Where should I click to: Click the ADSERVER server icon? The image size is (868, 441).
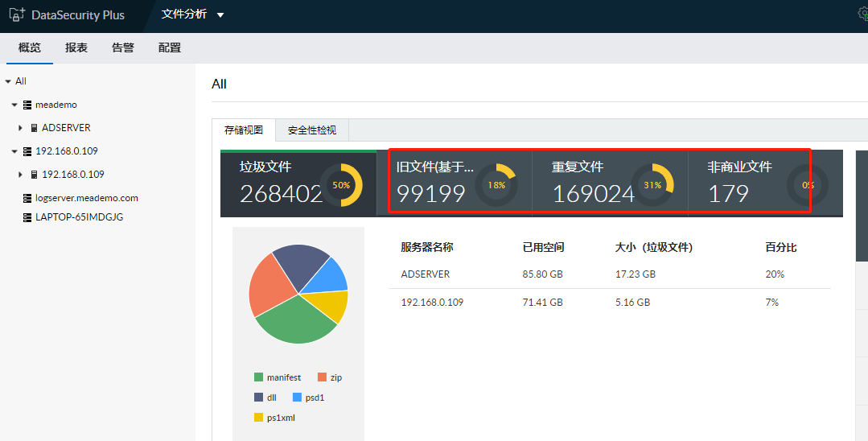(35, 128)
